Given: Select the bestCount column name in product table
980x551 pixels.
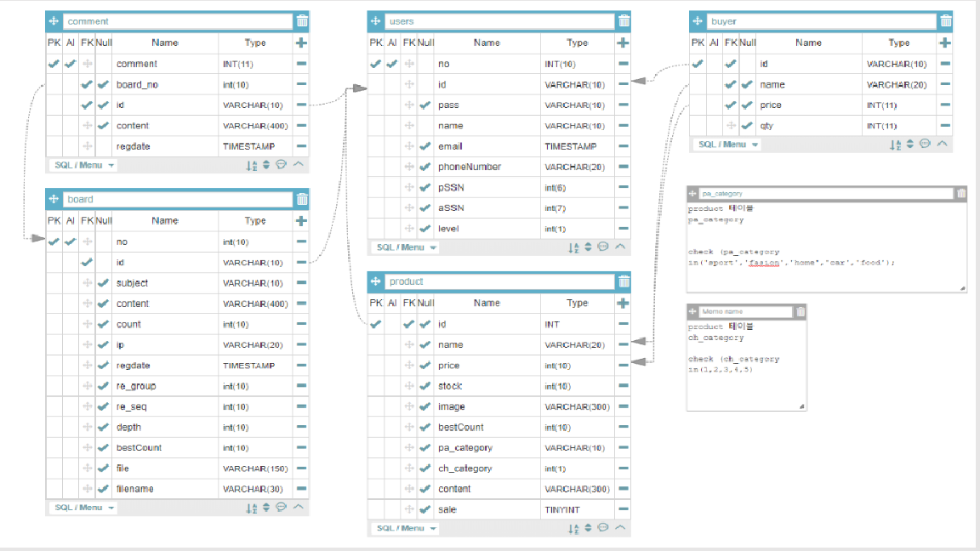Looking at the screenshot, I should point(460,428).
